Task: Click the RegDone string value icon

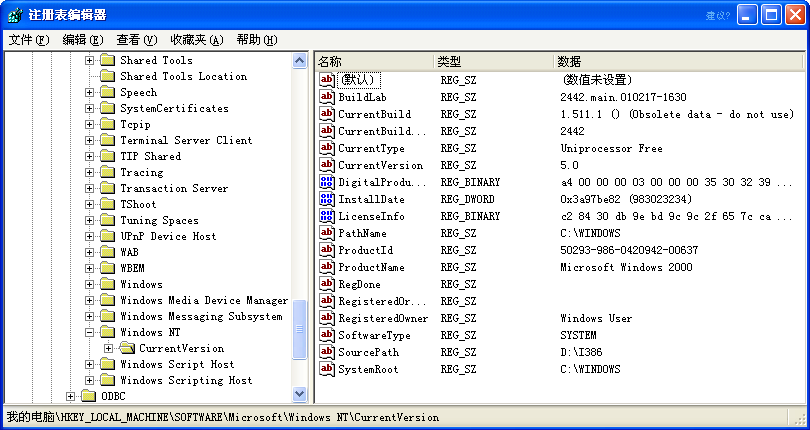Action: [326, 284]
